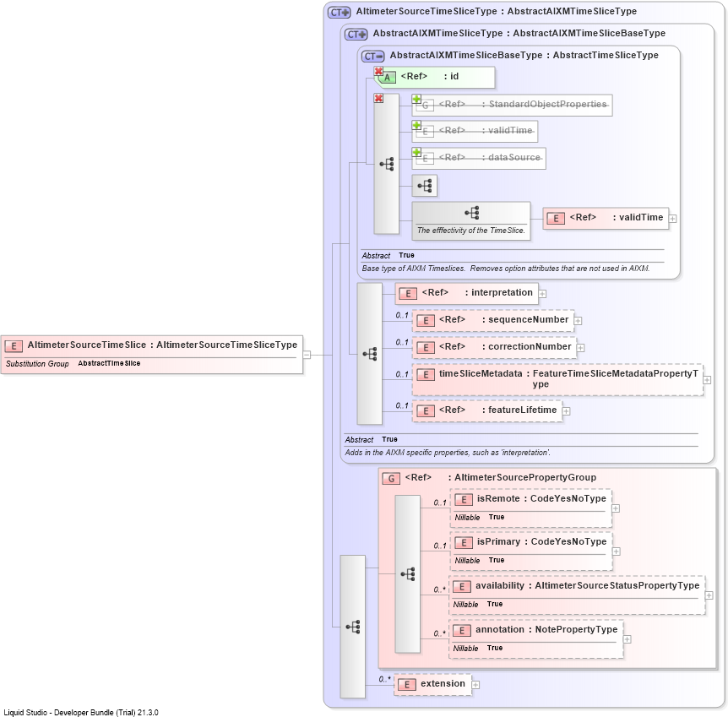
Task: Expand the timeSliceMetadata element
Action: pos(707,380)
